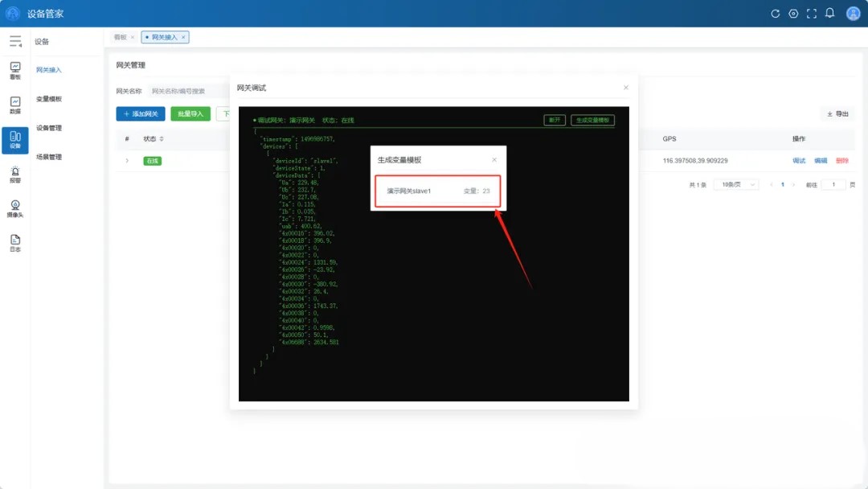Open the 数据 sidebar icon

[15, 105]
